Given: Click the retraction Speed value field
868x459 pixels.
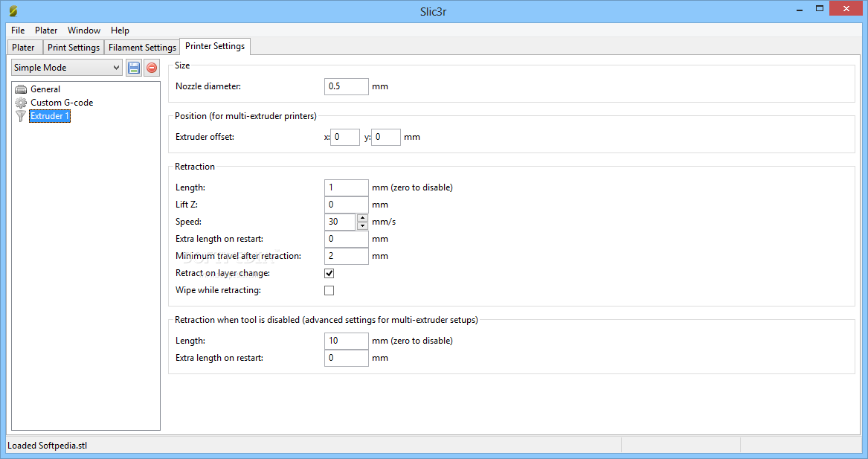Looking at the screenshot, I should point(340,222).
